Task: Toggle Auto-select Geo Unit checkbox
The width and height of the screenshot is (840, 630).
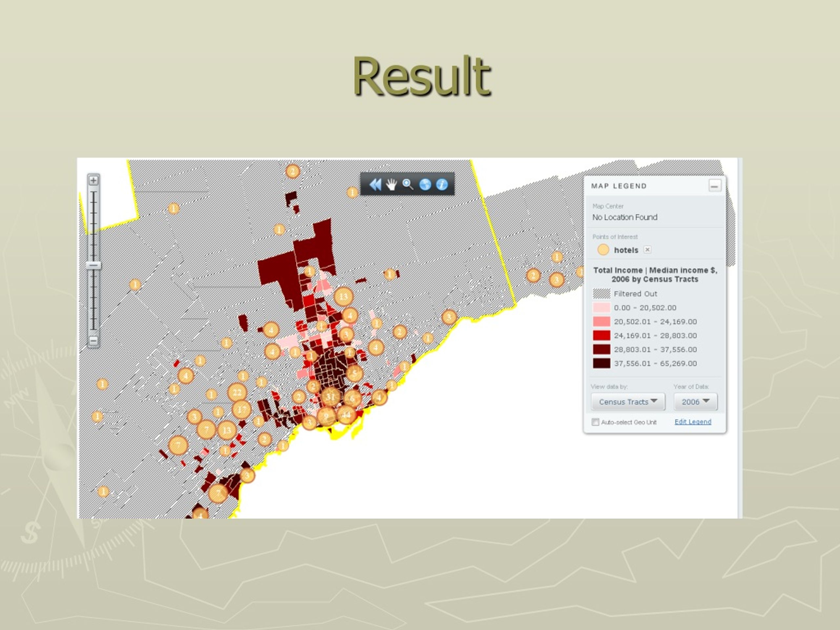Action: point(596,422)
